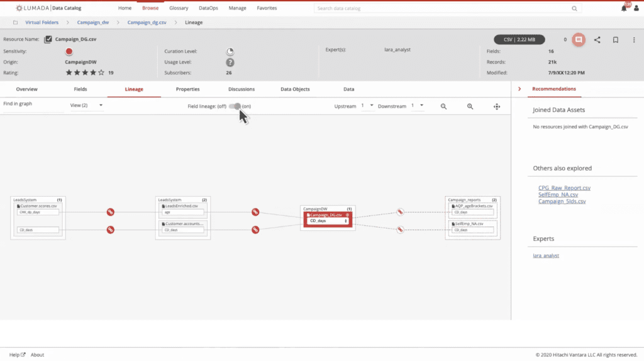Zoom in on the lineage graph
The width and height of the screenshot is (644, 361).
[x=470, y=106]
